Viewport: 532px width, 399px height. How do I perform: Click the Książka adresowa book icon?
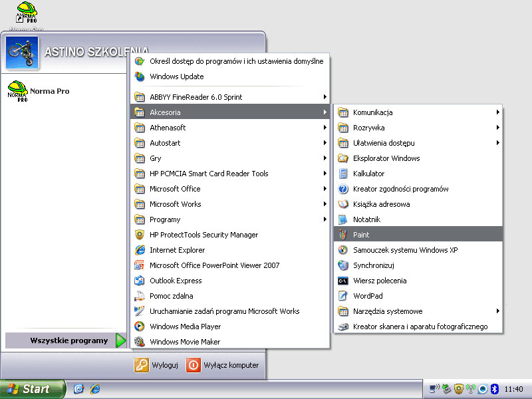point(343,204)
